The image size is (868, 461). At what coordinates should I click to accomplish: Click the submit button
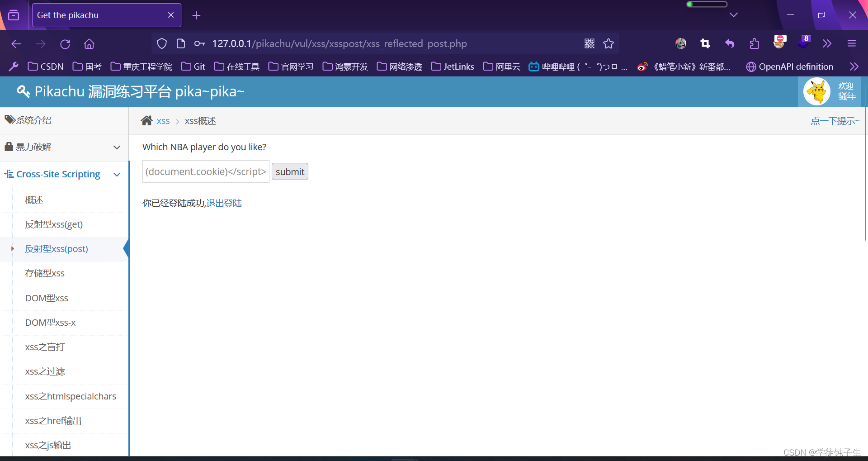point(290,171)
